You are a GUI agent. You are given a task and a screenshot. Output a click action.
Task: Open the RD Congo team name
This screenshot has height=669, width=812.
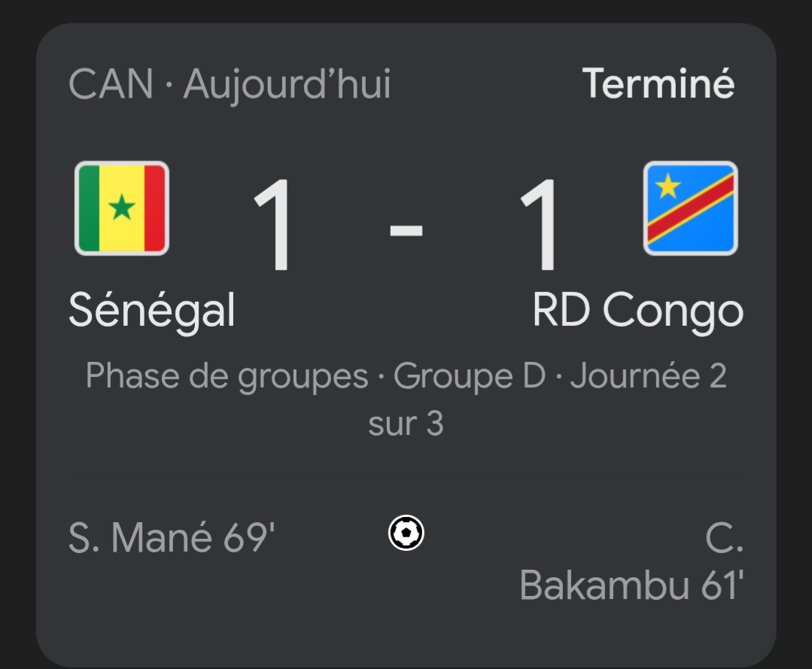point(637,310)
